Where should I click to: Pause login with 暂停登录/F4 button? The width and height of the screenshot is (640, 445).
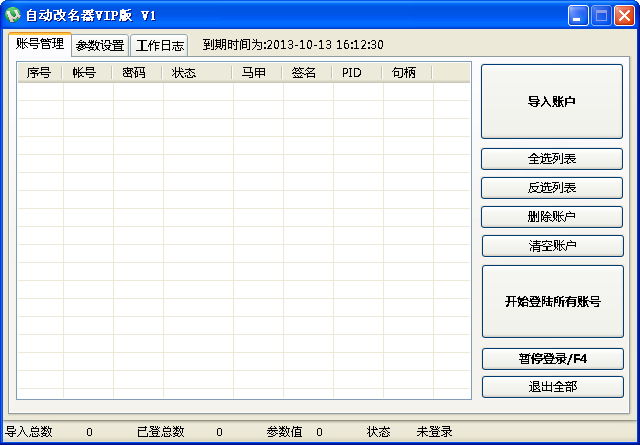point(553,359)
